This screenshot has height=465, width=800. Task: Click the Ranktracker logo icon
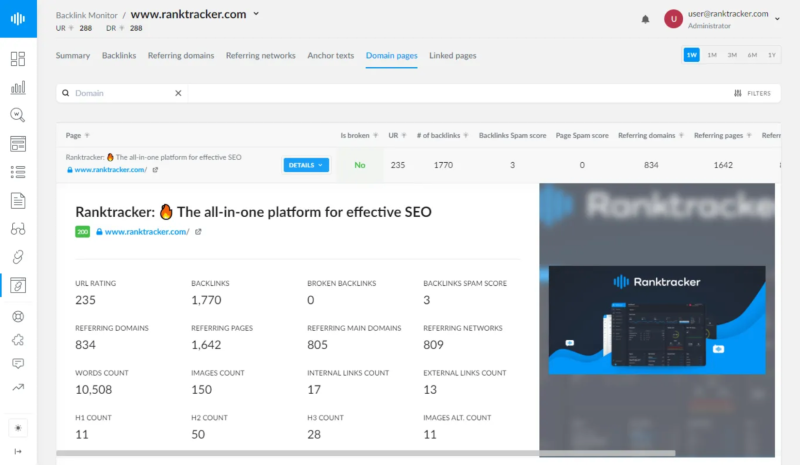(18, 19)
